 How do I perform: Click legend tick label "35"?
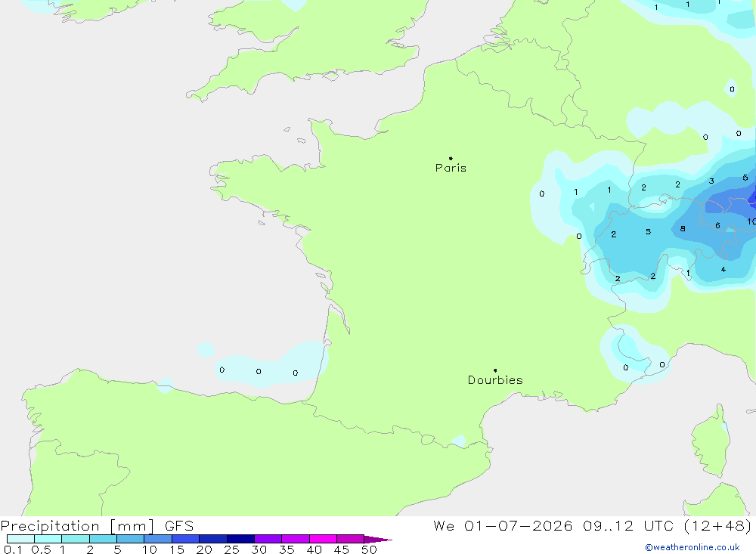click(287, 549)
